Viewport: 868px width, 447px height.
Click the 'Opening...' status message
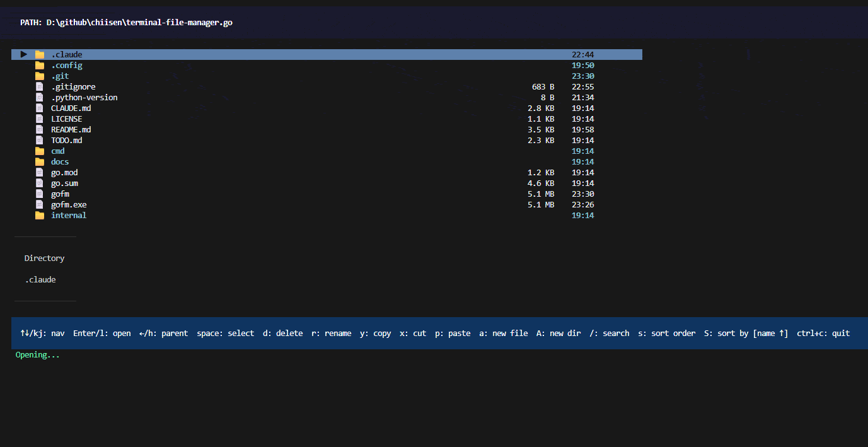click(x=37, y=354)
